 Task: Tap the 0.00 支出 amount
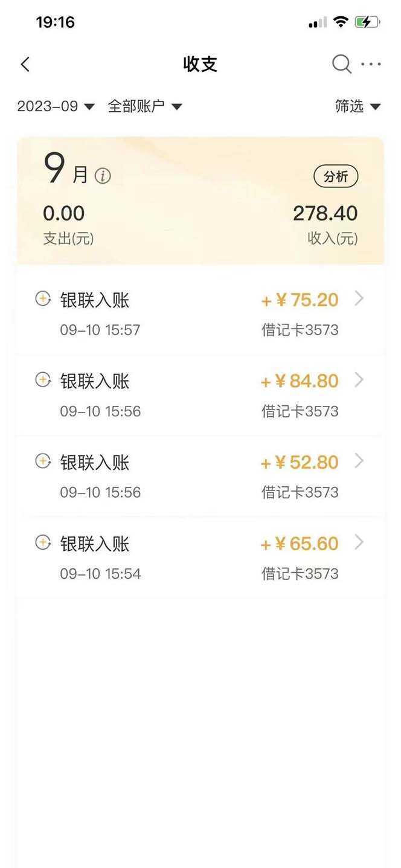click(65, 213)
